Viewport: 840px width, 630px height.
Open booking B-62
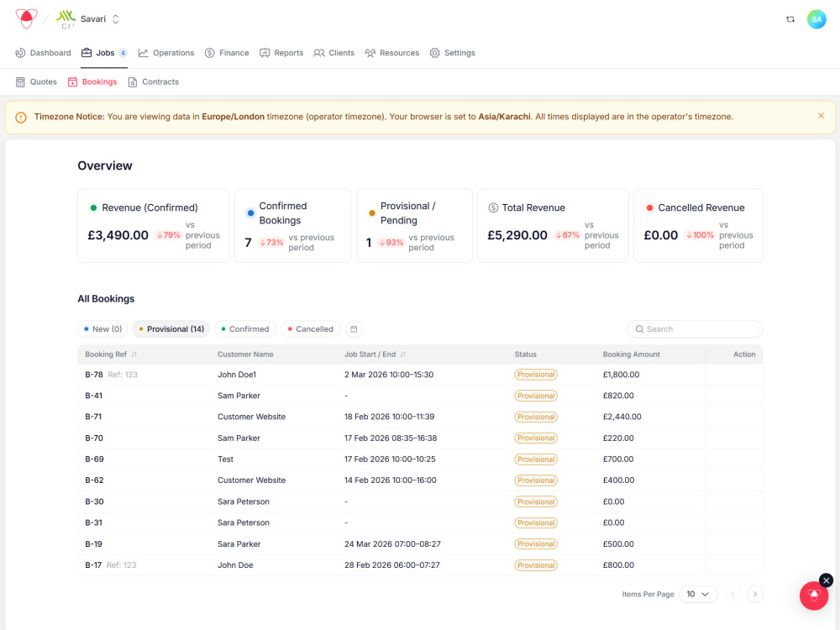(94, 480)
